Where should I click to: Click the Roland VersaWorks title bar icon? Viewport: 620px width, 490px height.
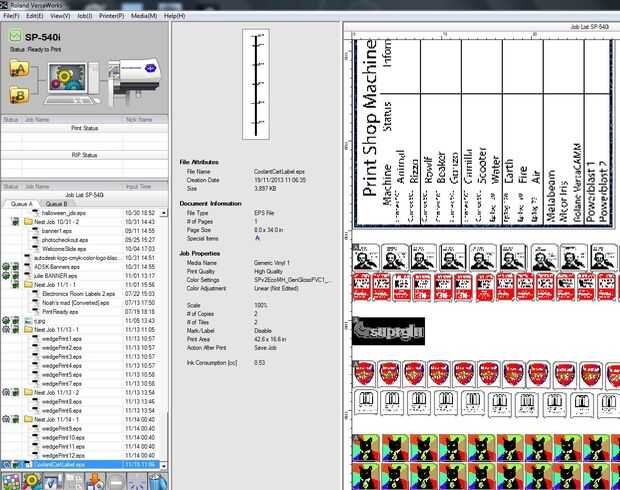tap(4, 5)
